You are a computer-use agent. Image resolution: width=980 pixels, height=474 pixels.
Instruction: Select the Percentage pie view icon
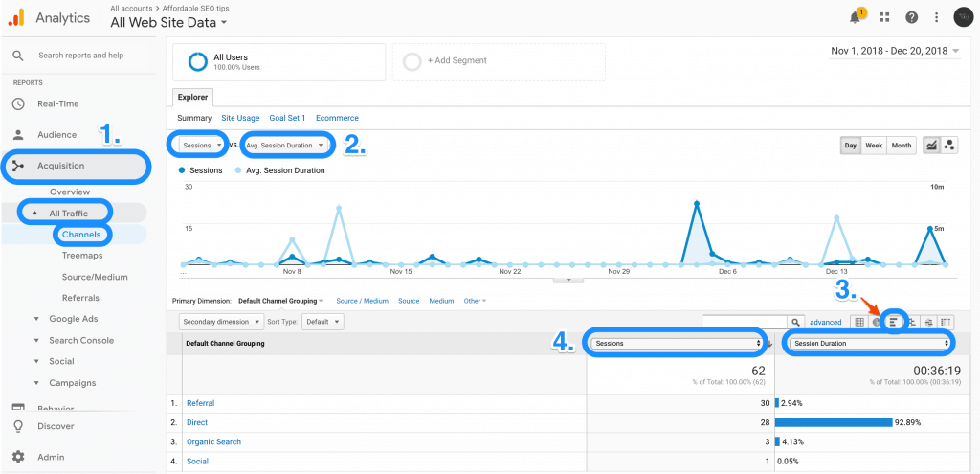pos(877,322)
